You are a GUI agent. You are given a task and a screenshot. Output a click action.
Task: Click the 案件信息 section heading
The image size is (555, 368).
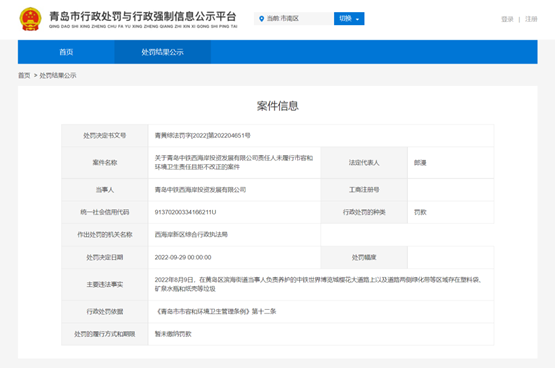(x=278, y=106)
